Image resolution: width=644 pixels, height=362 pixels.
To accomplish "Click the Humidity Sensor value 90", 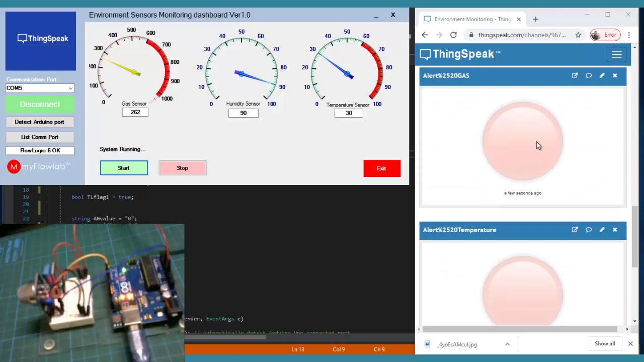I will point(243,113).
